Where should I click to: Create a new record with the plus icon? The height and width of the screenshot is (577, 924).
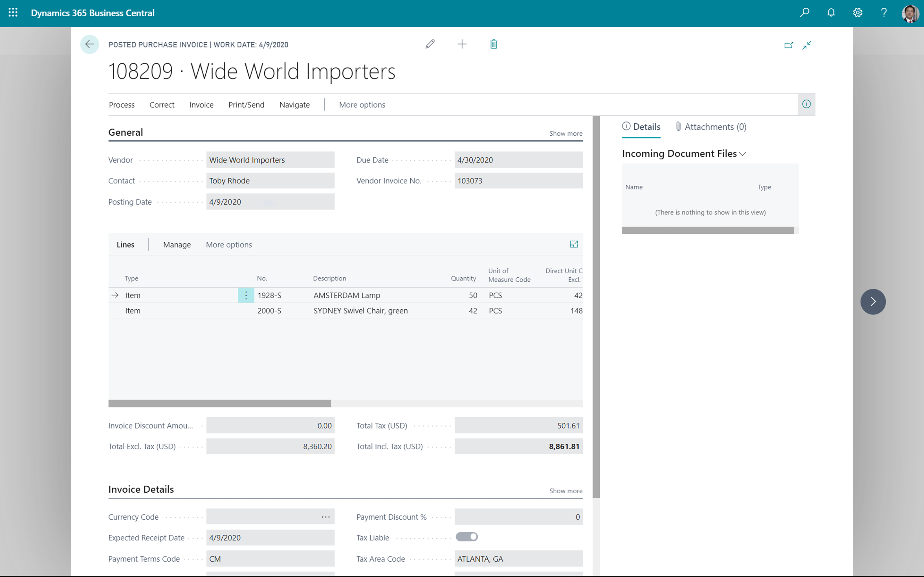coord(462,44)
